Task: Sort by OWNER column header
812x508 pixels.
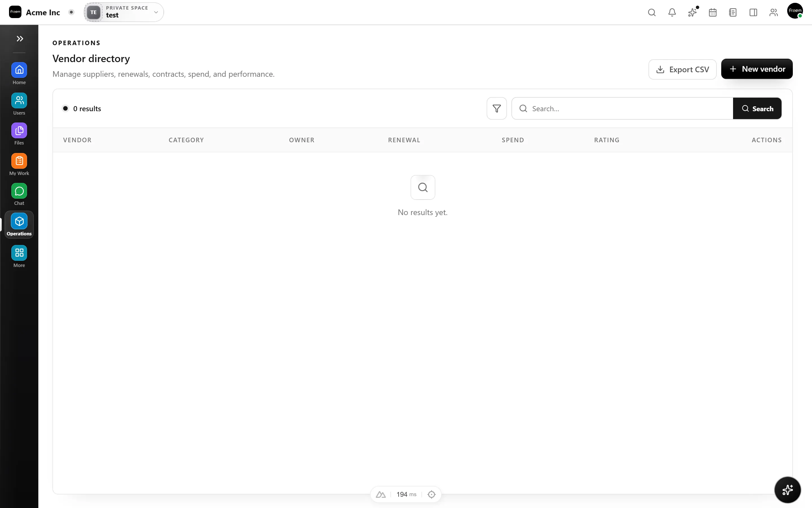Action: click(x=302, y=140)
